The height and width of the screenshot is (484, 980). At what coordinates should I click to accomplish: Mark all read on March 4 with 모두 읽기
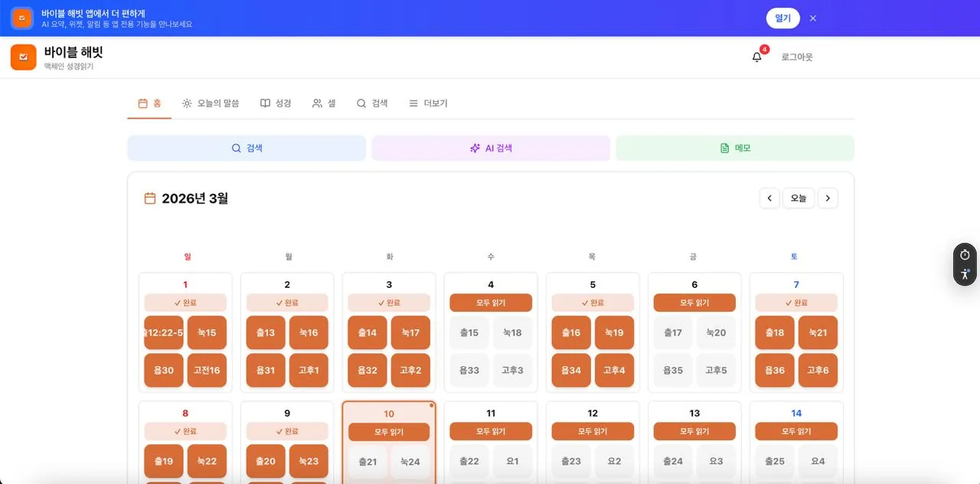[x=491, y=302]
